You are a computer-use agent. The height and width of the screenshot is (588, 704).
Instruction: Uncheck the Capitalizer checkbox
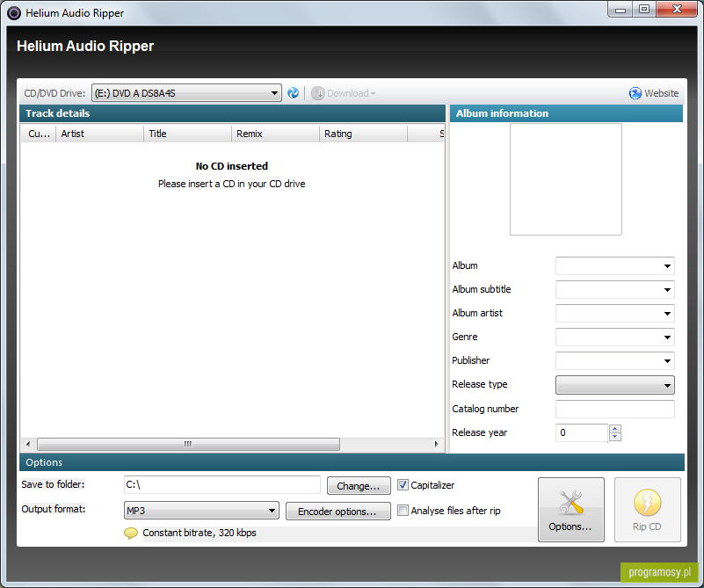[x=403, y=485]
